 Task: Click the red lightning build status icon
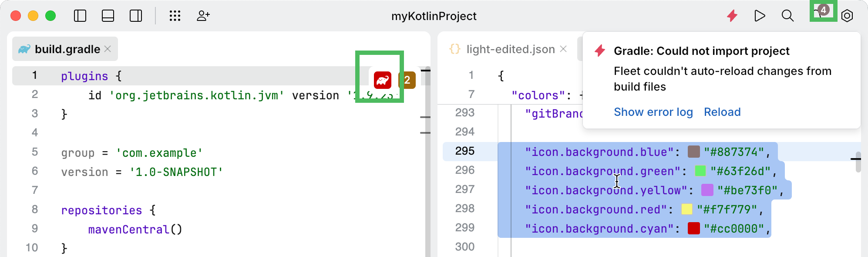coord(732,16)
